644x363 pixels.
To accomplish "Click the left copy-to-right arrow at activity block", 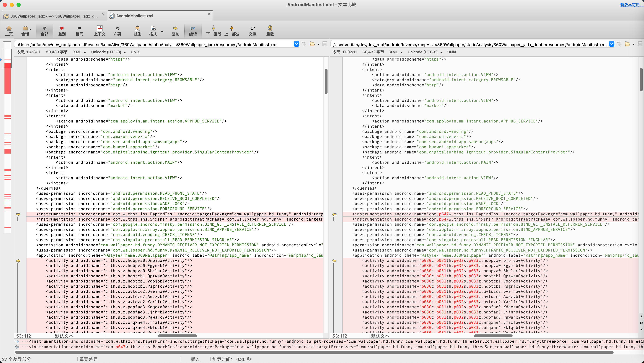I will click(18, 261).
